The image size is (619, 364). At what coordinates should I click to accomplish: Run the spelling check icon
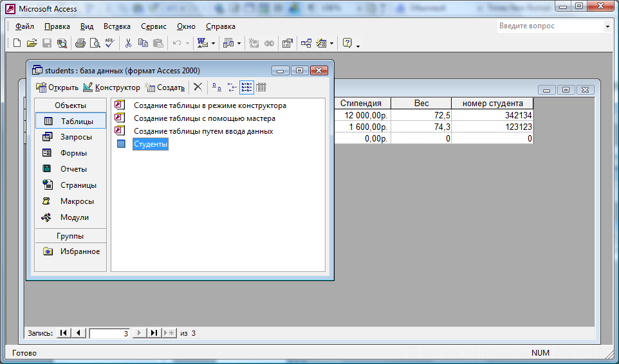(110, 43)
